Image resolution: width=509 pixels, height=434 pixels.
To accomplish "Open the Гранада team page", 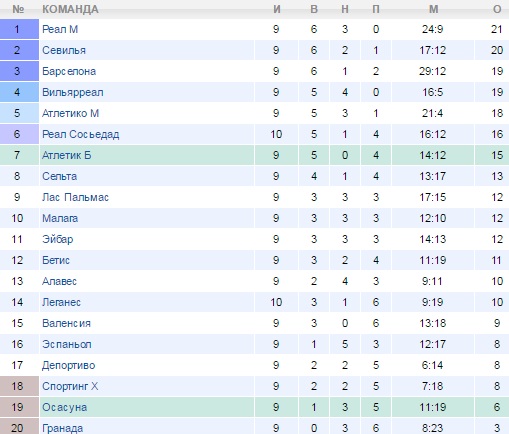I will 62,428.
